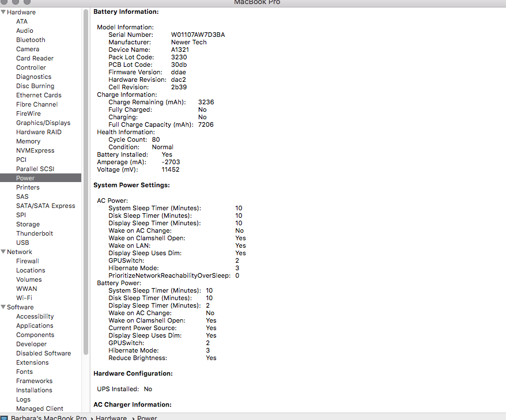
Task: Open Locations under Network
Action: click(31, 270)
